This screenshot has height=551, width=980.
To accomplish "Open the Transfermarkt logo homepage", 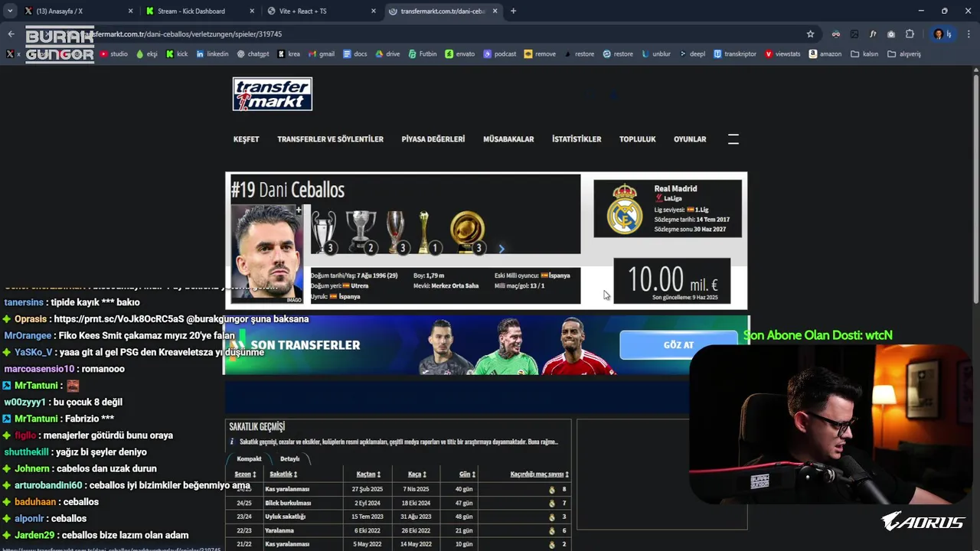I will click(273, 94).
